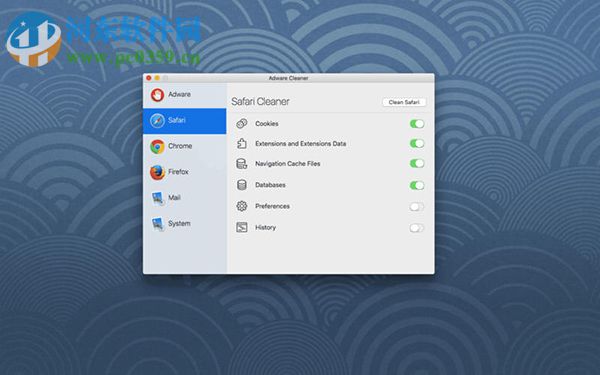Viewport: 600px width, 375px height.
Task: Go to the Firefox label in sidebar
Action: point(178,171)
